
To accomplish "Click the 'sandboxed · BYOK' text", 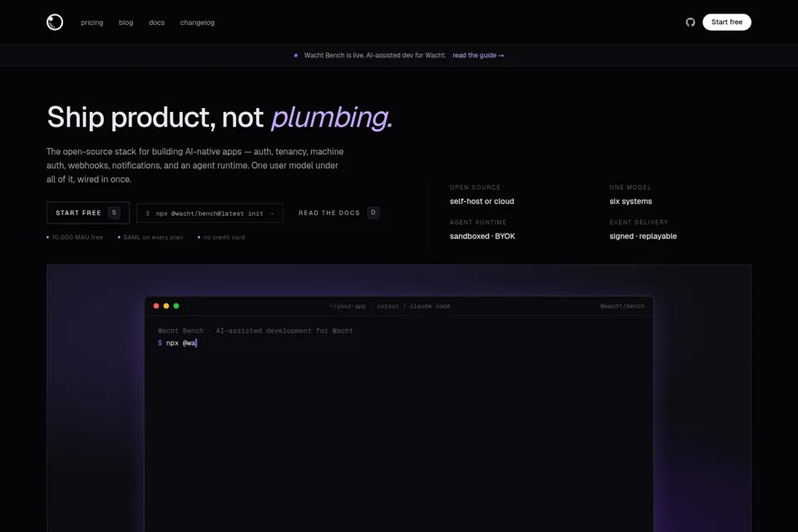I will 482,236.
